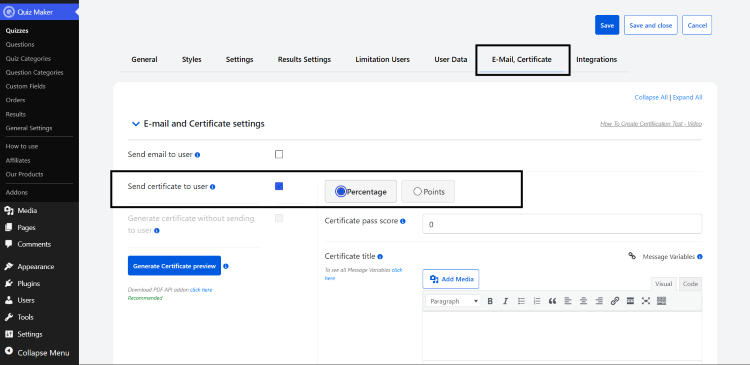750x365 pixels.
Task: Cancel editing the quiz
Action: click(697, 25)
